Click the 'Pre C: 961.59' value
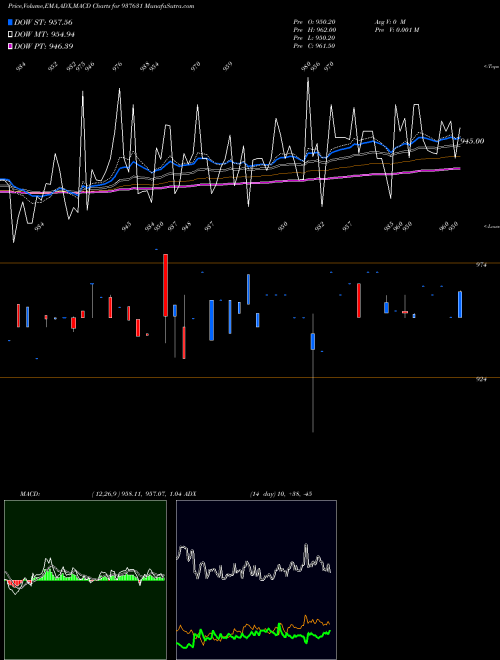 point(314,45)
